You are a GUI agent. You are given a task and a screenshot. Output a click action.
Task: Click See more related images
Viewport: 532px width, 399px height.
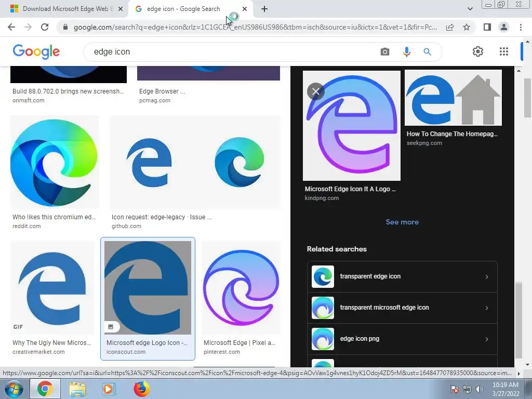click(402, 222)
